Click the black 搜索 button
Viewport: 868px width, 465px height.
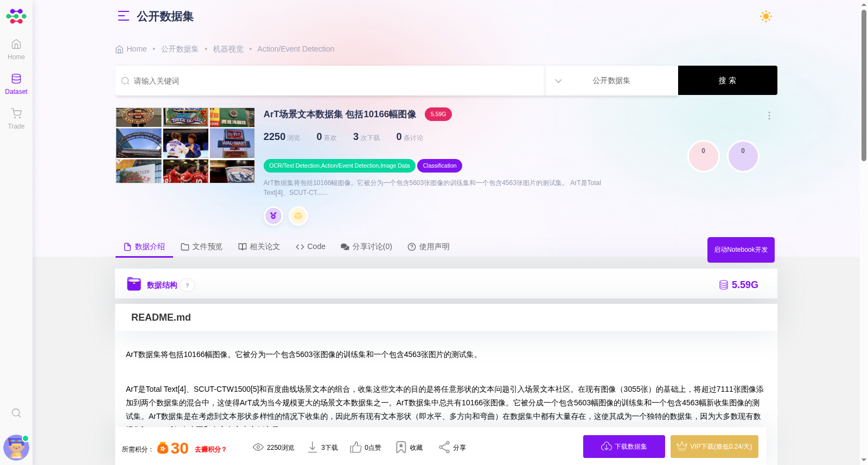(x=727, y=80)
